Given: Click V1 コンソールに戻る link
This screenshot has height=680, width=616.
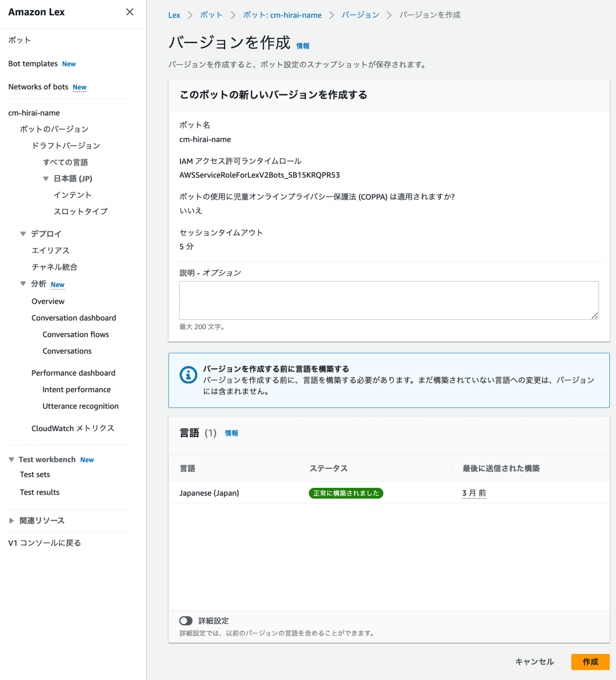Looking at the screenshot, I should click(45, 543).
